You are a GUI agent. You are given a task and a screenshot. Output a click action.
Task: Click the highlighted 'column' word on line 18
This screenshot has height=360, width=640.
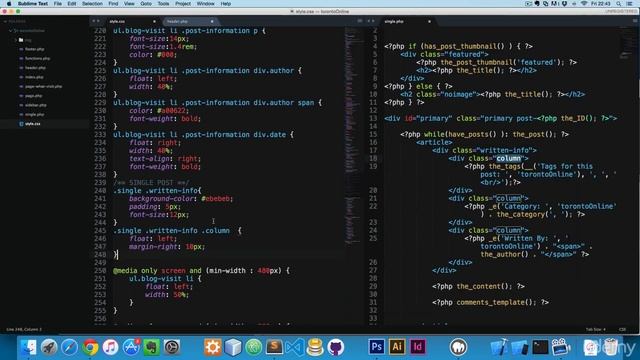(509, 158)
